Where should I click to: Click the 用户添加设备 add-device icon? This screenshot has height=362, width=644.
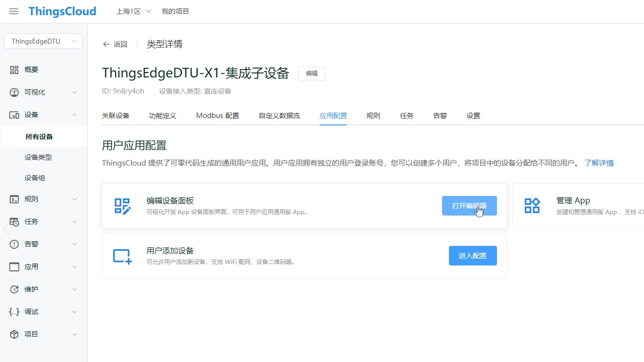[122, 256]
